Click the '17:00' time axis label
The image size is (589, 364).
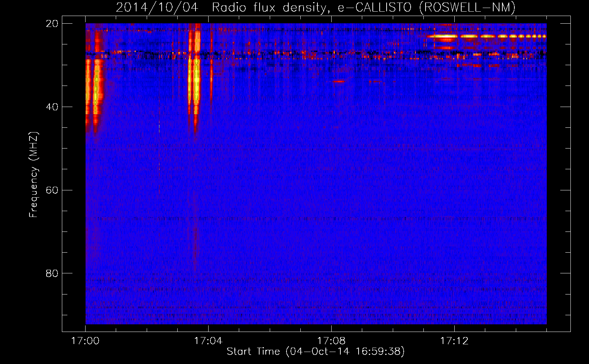pyautogui.click(x=85, y=341)
